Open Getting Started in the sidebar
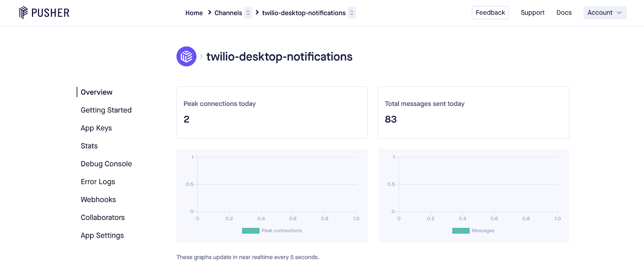644x277 pixels. point(106,110)
